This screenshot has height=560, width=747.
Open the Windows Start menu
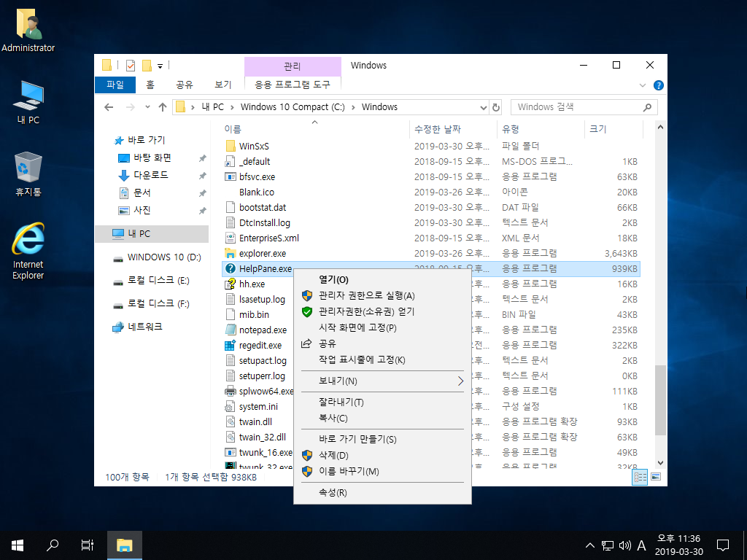coord(18,545)
